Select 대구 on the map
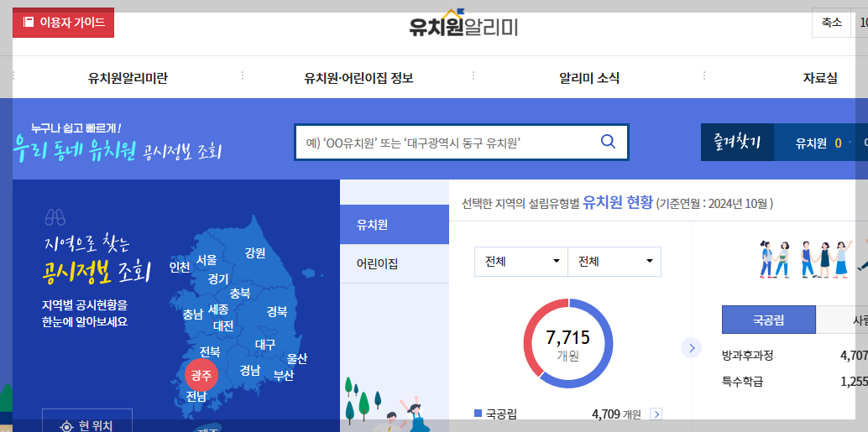Screen dimensions: 868x432 265,345
